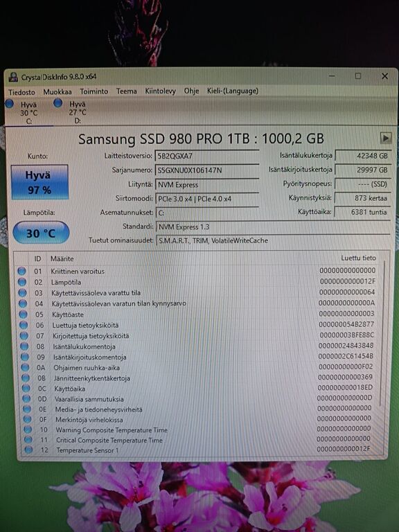Open the Muokkaa menu

point(57,91)
